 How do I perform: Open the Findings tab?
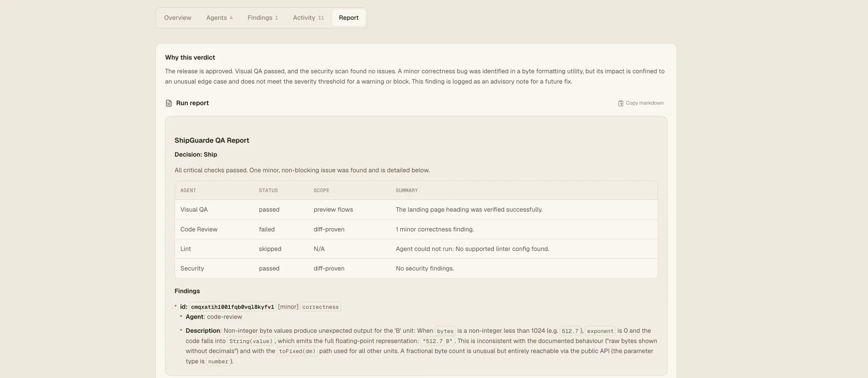coord(263,18)
